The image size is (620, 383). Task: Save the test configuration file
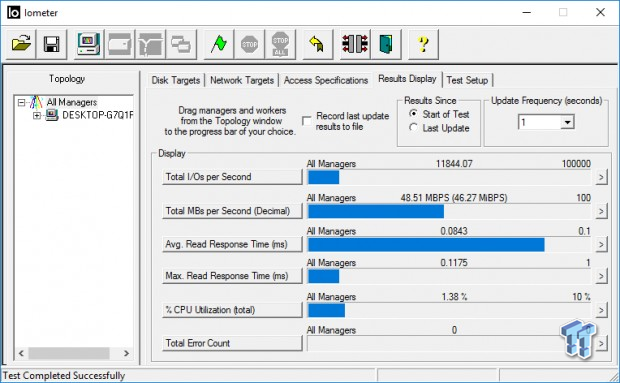pyautogui.click(x=52, y=44)
